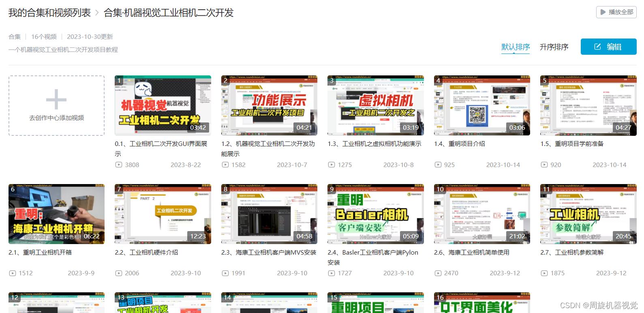Screen dimensions: 644x313
Task: Click the 播放全部 play-all button
Action: [x=616, y=12]
